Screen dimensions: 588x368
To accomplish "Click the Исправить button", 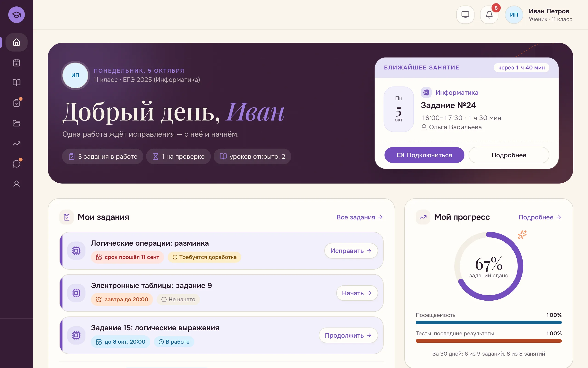I will [x=351, y=251].
